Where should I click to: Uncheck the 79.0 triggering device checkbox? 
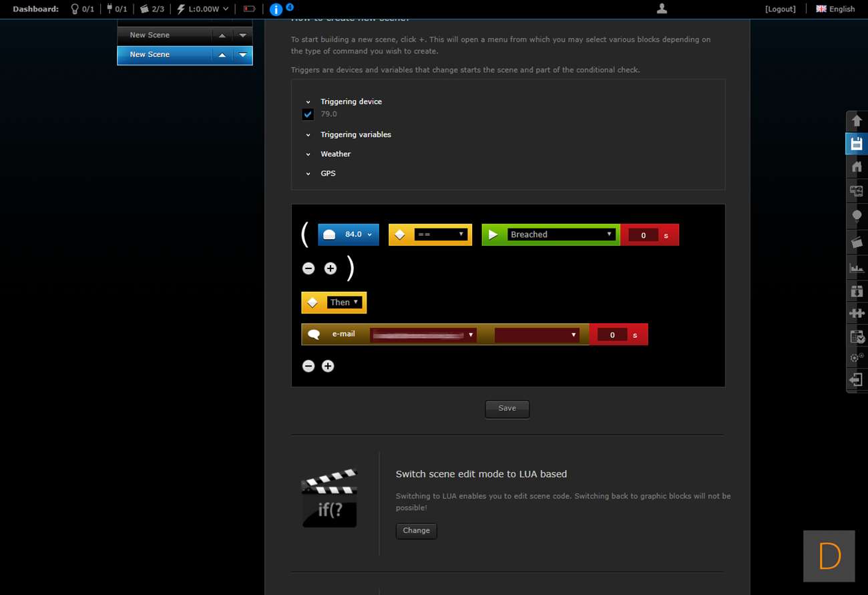308,114
